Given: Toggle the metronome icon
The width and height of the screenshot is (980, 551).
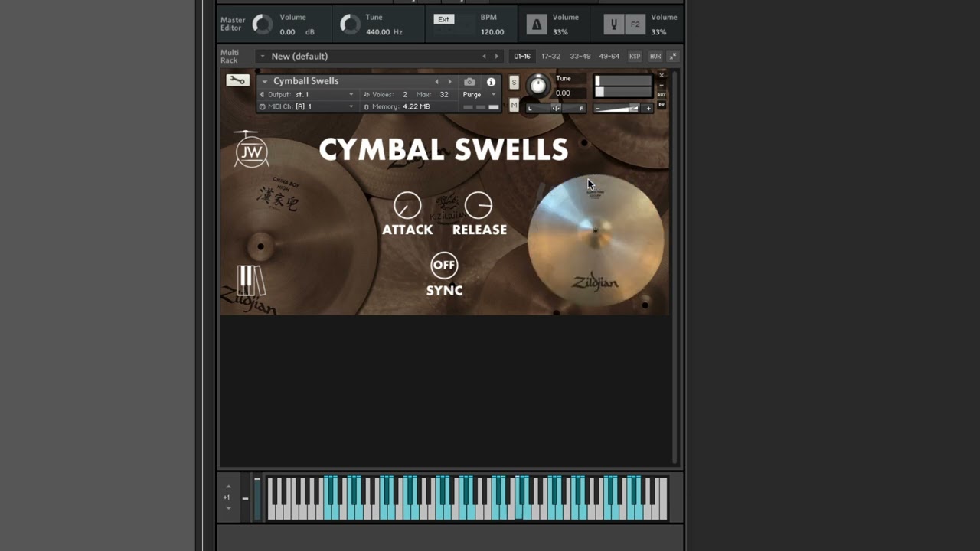Looking at the screenshot, I should (537, 24).
